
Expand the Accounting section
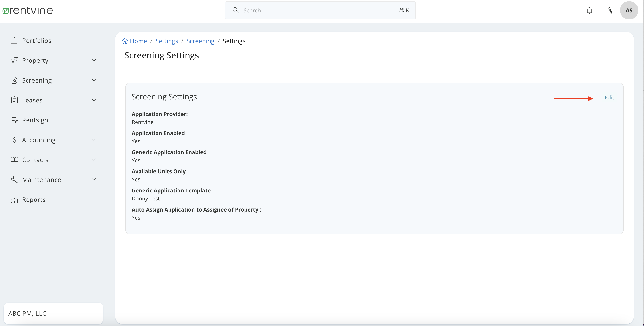click(x=94, y=140)
